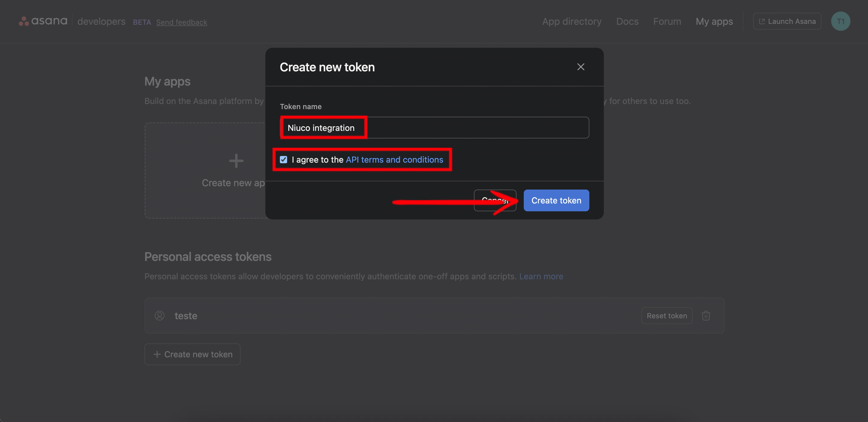Click the teste token user icon
Image resolution: width=868 pixels, height=422 pixels.
point(159,316)
